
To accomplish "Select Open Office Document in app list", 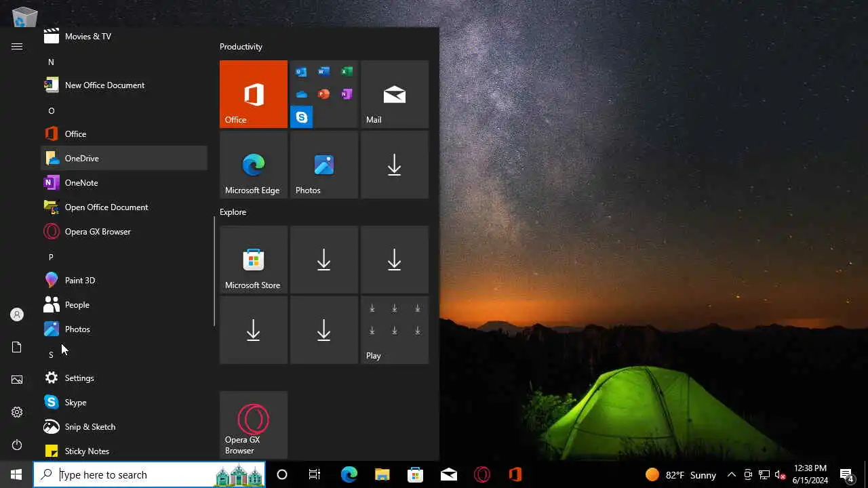I will (x=124, y=207).
